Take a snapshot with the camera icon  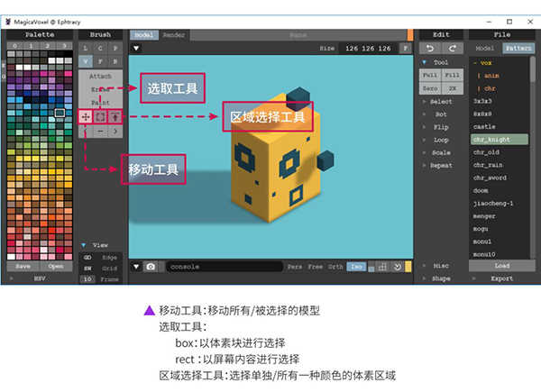tap(151, 267)
